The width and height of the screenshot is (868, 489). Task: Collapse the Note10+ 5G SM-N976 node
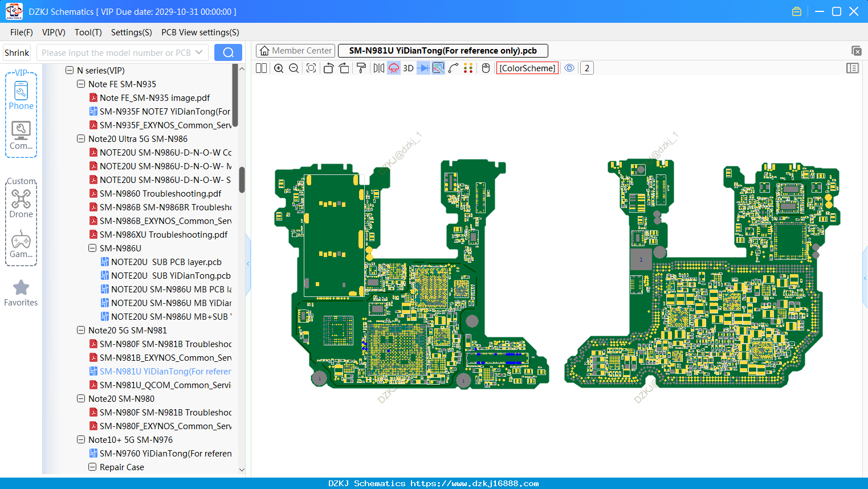tap(81, 440)
